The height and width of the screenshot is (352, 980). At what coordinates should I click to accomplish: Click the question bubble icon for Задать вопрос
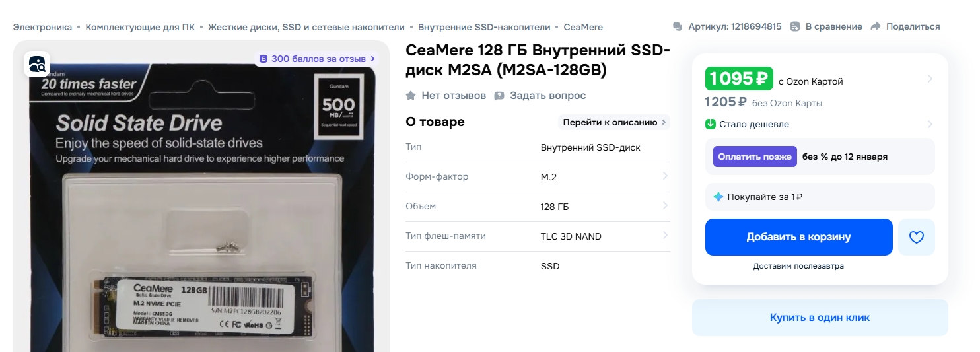tap(499, 96)
